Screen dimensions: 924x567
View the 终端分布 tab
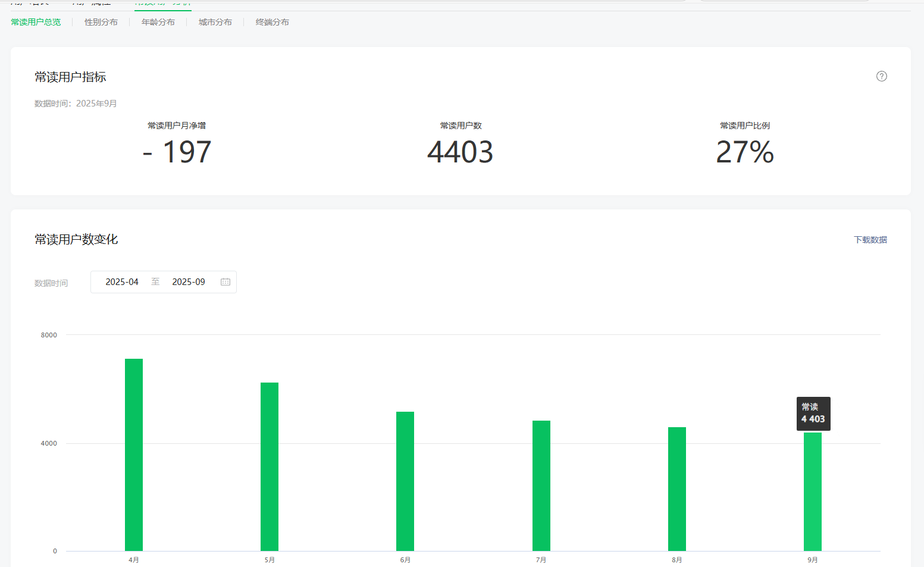click(272, 22)
